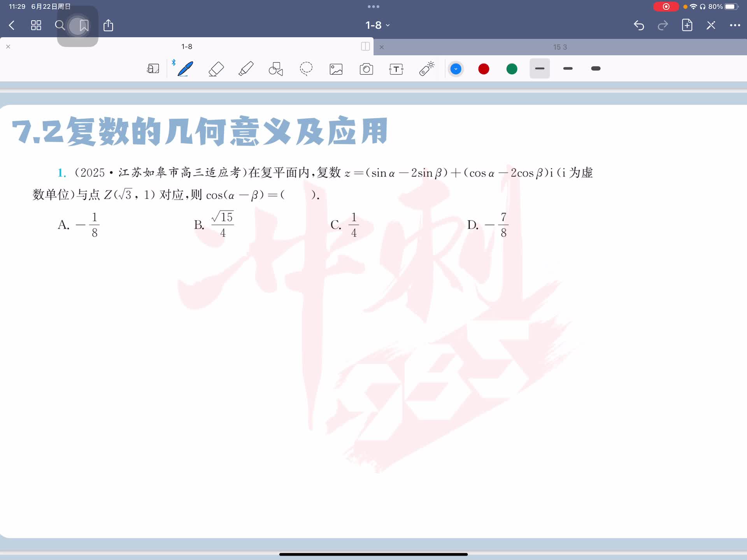Open the three-dot more options menu
The width and height of the screenshot is (747, 560).
[735, 25]
